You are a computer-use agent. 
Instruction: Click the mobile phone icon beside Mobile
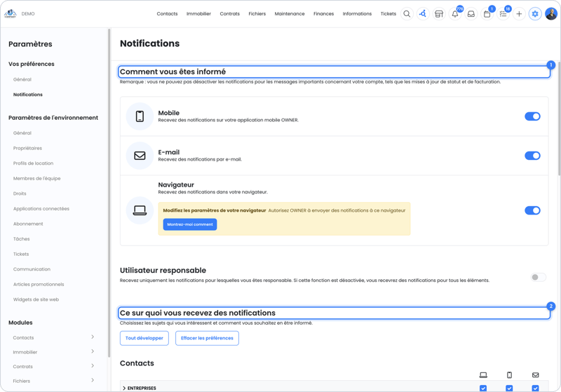point(140,116)
